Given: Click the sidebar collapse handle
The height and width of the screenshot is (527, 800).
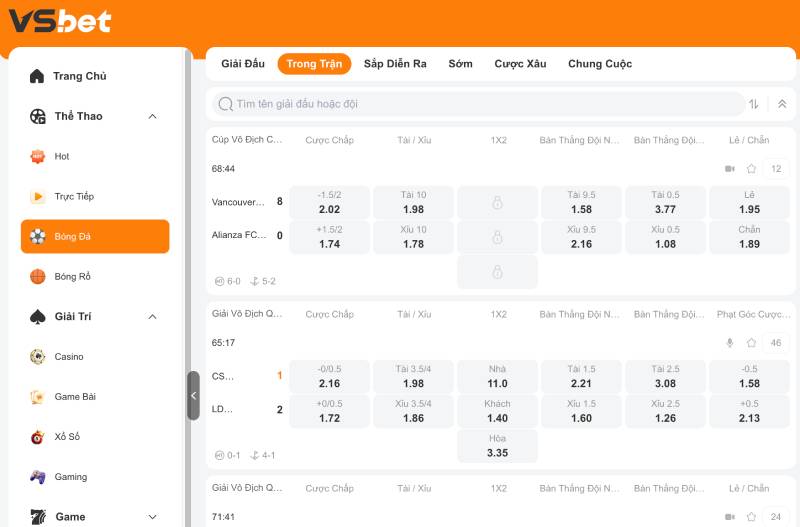Looking at the screenshot, I should click(x=193, y=396).
